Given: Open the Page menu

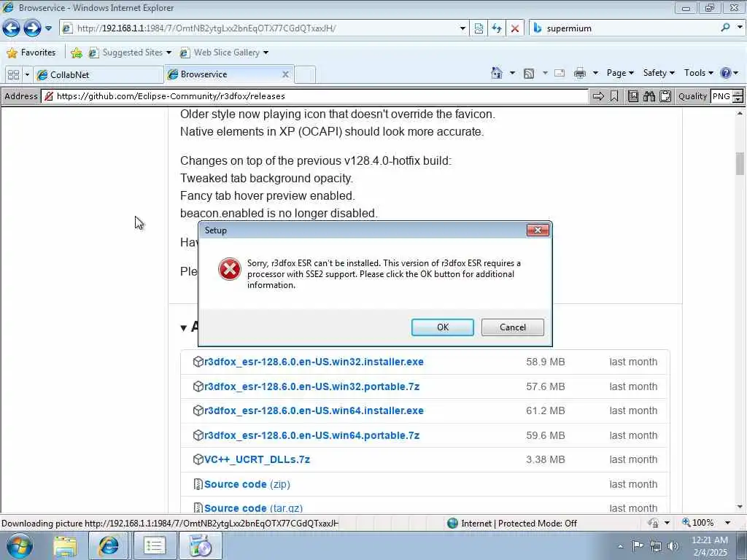Looking at the screenshot, I should [x=620, y=73].
